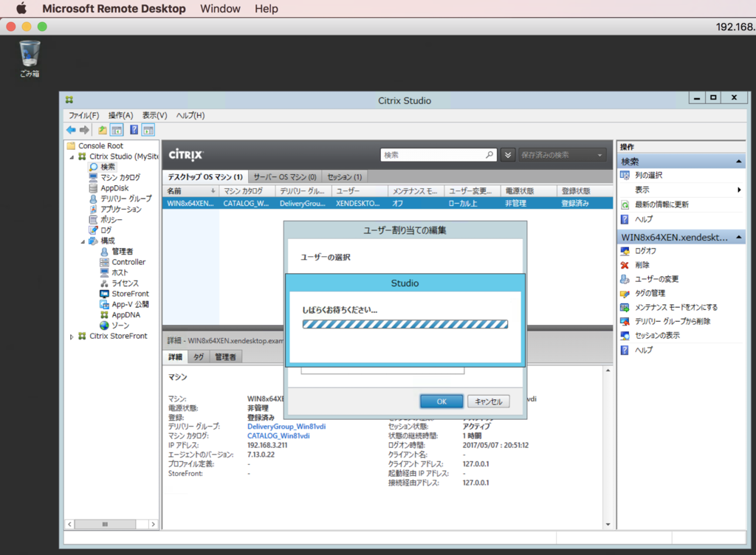
Task: Open the 表示 submenu arrow
Action: 738,190
